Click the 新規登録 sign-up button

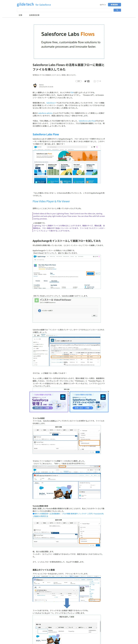114,5
